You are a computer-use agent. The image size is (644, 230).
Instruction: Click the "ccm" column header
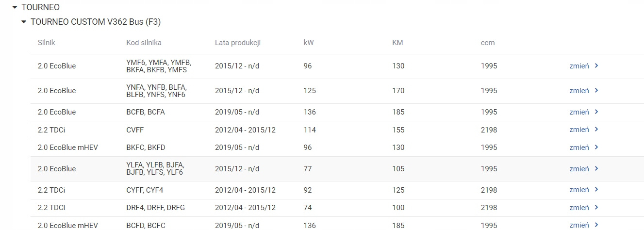[488, 43]
